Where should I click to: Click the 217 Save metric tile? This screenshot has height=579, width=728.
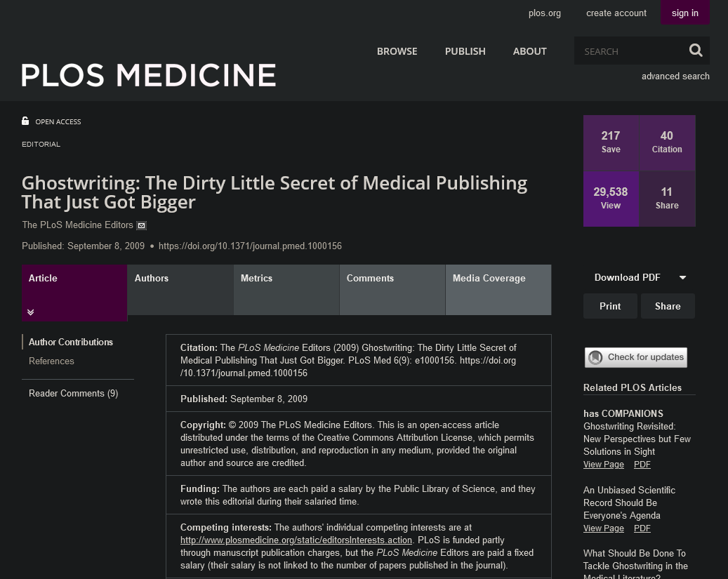(x=611, y=142)
